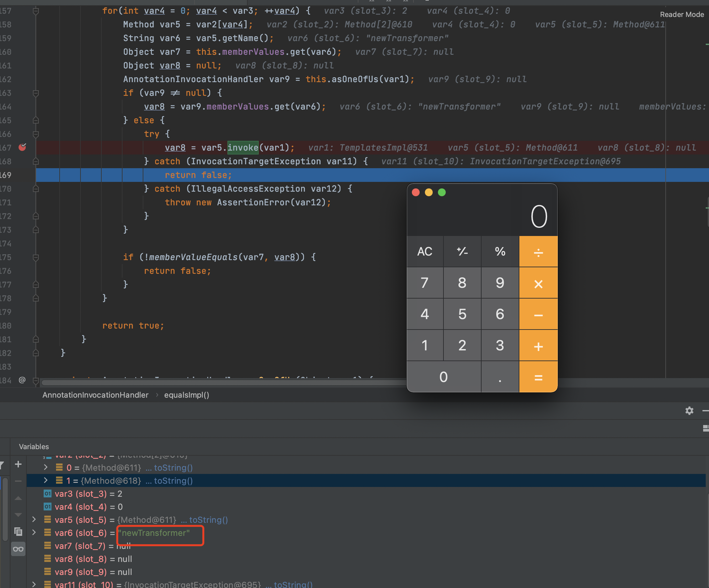
Task: Select var3 (slot_3) = 2 row
Action: click(x=366, y=494)
